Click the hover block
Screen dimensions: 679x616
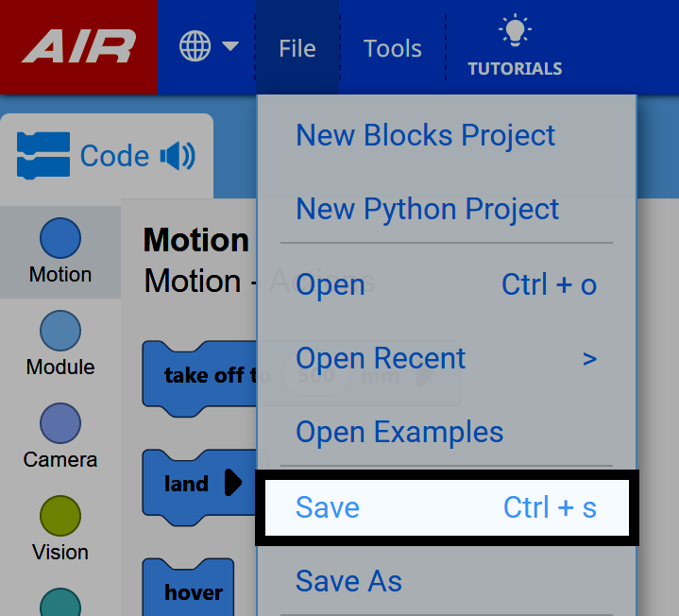(192, 592)
